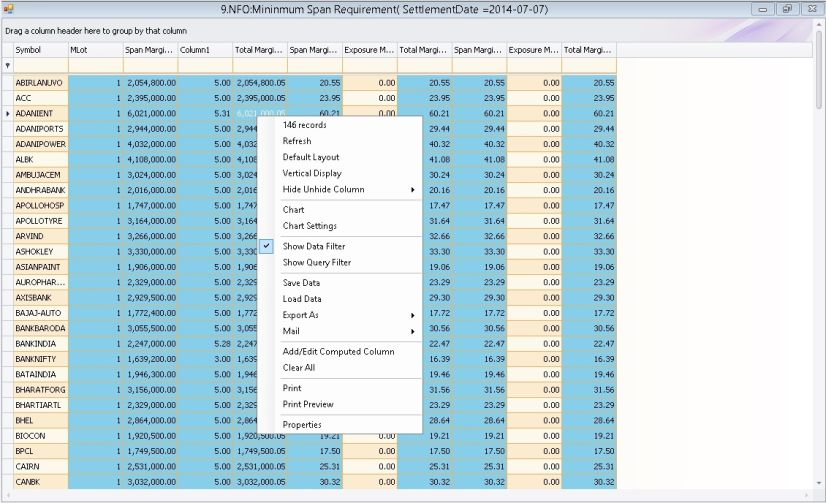Expand the Mail submenu arrow
This screenshot has width=826, height=503.
coord(412,331)
